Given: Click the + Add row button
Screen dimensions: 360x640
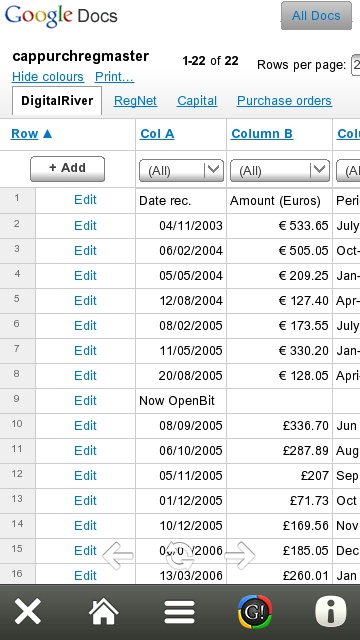Looking at the screenshot, I should point(67,169).
